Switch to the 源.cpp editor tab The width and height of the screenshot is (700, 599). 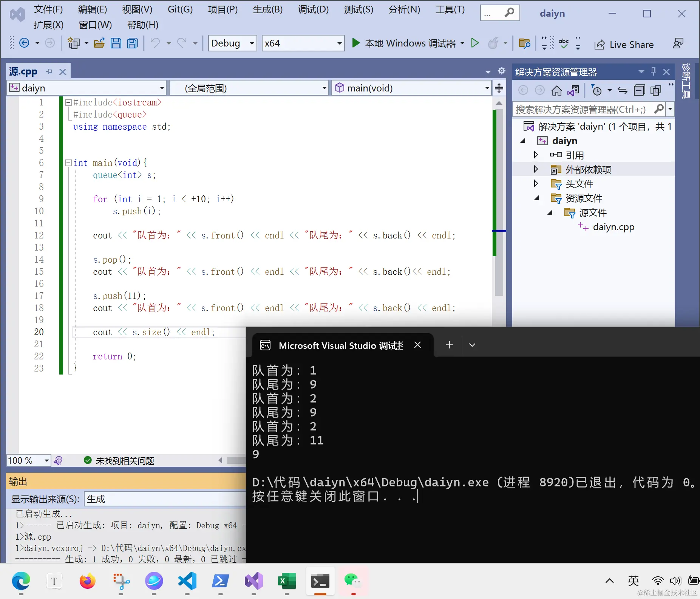click(x=23, y=71)
